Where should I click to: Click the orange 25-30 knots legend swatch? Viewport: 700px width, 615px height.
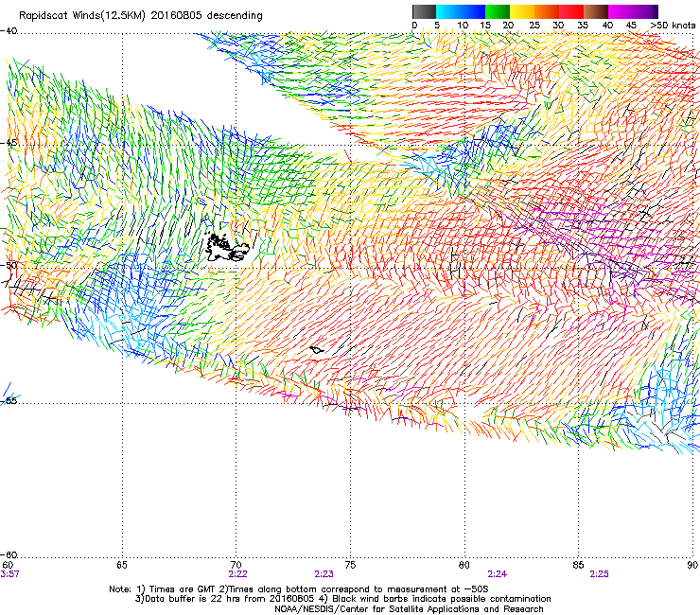point(547,11)
